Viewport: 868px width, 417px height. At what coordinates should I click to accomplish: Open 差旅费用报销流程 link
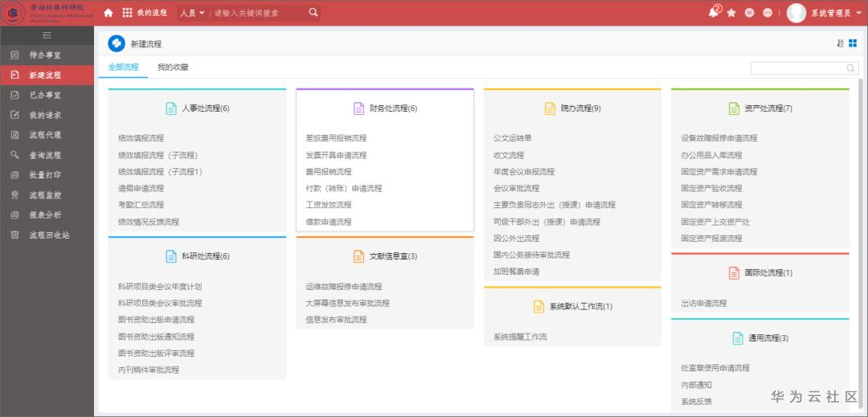point(336,138)
